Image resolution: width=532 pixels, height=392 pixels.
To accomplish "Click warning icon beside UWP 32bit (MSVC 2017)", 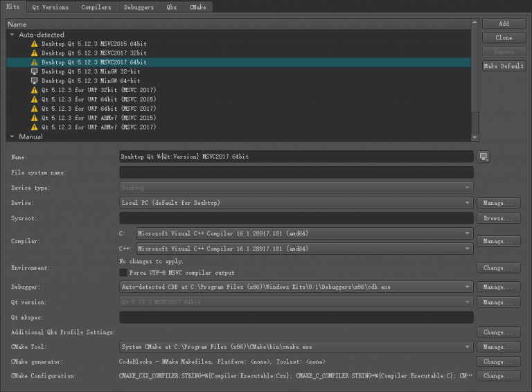I will pyautogui.click(x=34, y=90).
